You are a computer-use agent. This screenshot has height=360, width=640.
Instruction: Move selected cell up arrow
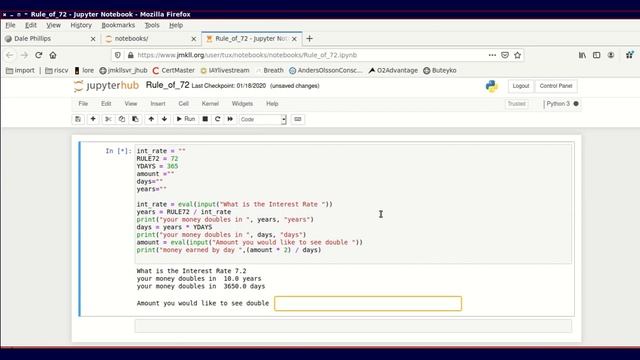[151, 119]
